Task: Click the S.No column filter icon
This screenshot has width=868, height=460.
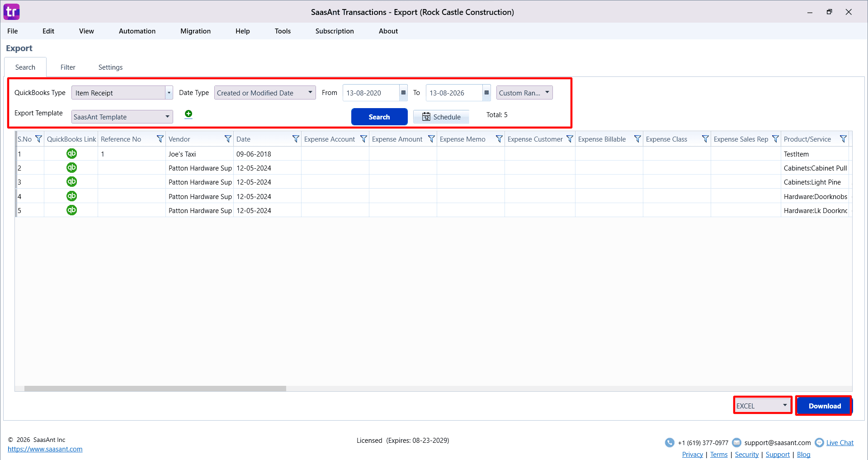Action: pyautogui.click(x=38, y=139)
